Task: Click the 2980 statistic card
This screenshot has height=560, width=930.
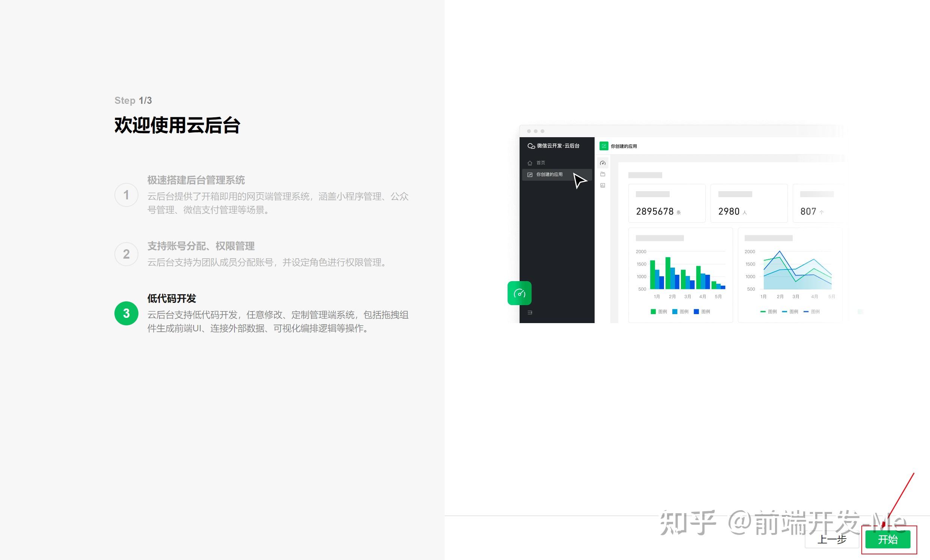Action: tap(749, 204)
